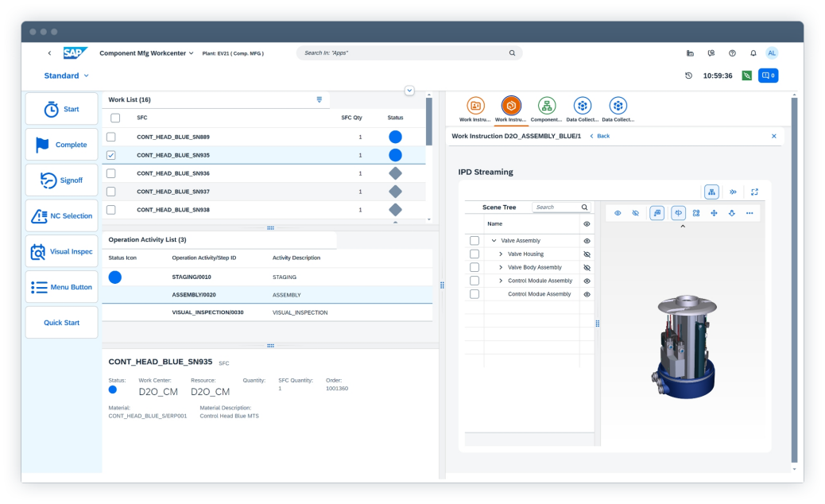
Task: Open the first Data Collection icon
Action: [583, 104]
